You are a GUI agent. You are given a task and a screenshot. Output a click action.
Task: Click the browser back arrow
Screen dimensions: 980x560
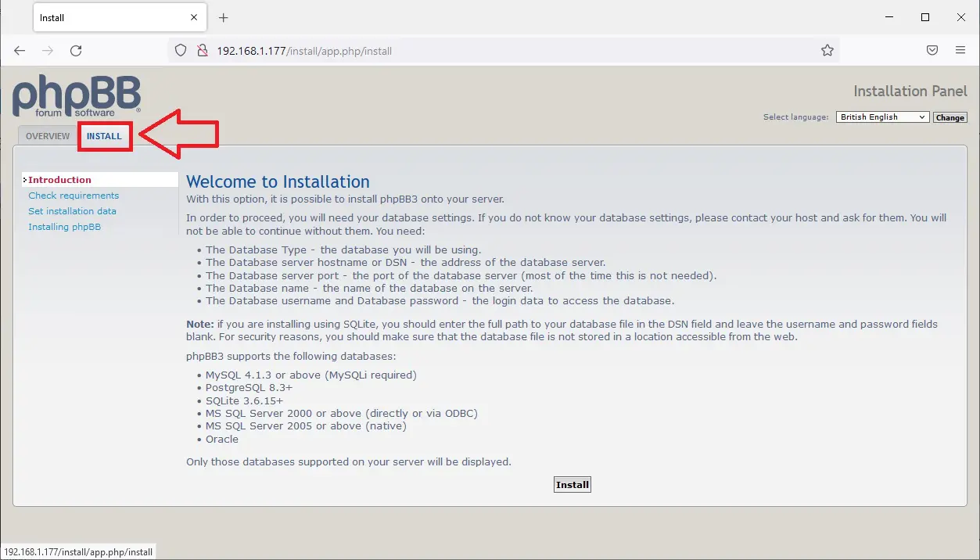(20, 50)
